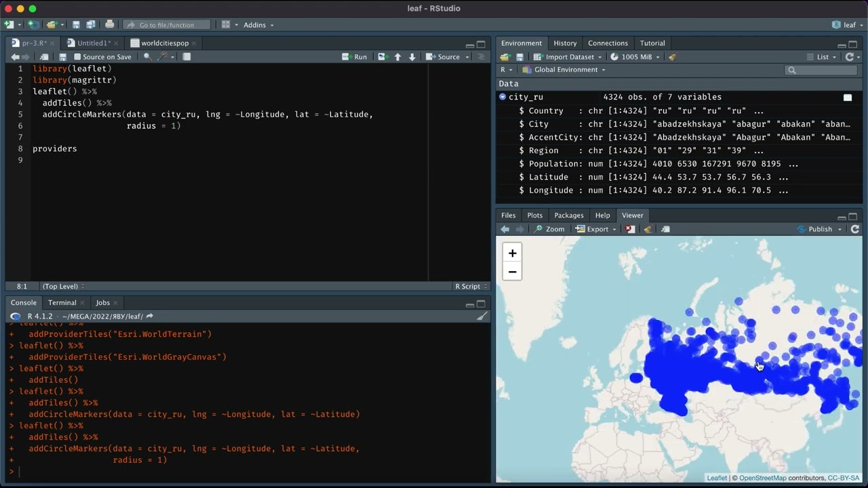Open the workspace panes layout icon
The height and width of the screenshot is (488, 868).
point(226,25)
